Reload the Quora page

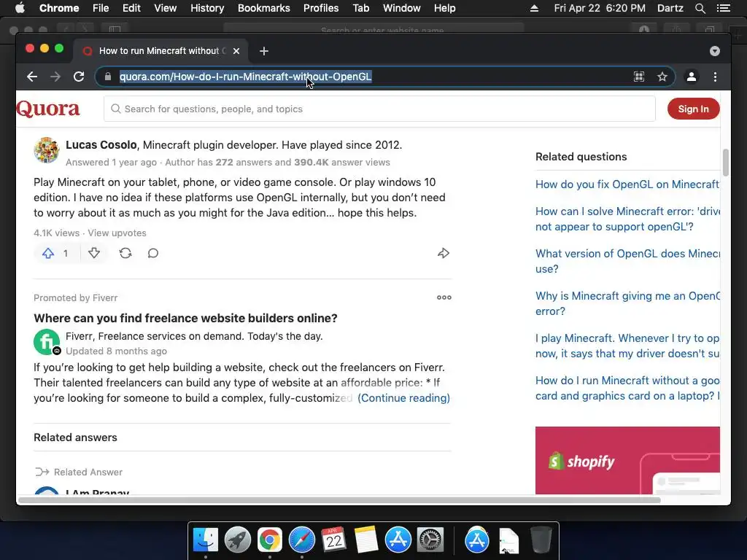79,77
